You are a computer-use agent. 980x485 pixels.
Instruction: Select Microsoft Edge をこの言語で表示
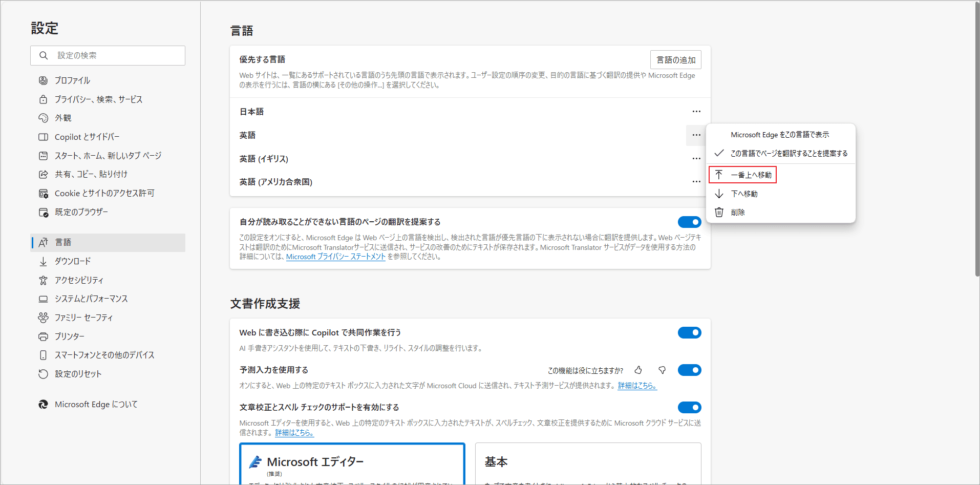click(781, 135)
